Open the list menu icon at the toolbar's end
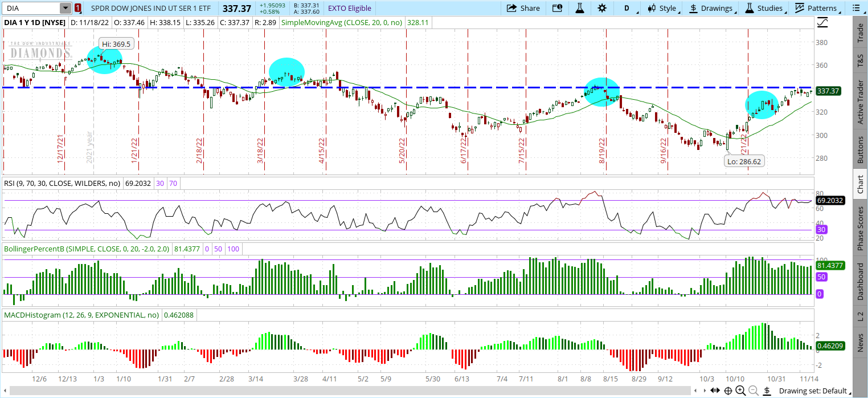 click(857, 8)
